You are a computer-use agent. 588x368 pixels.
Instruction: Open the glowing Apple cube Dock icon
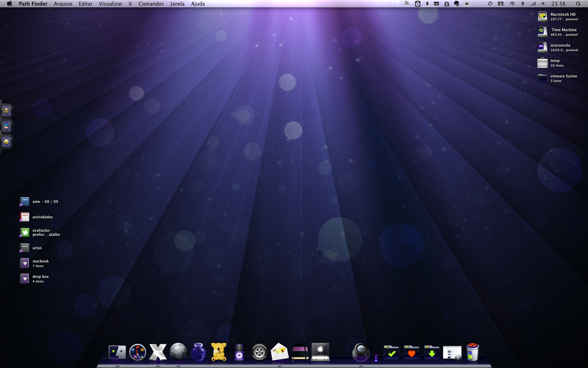320,352
